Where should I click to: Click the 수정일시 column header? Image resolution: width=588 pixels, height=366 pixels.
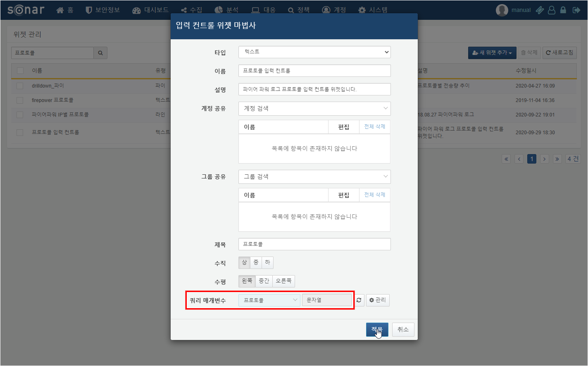[526, 71]
